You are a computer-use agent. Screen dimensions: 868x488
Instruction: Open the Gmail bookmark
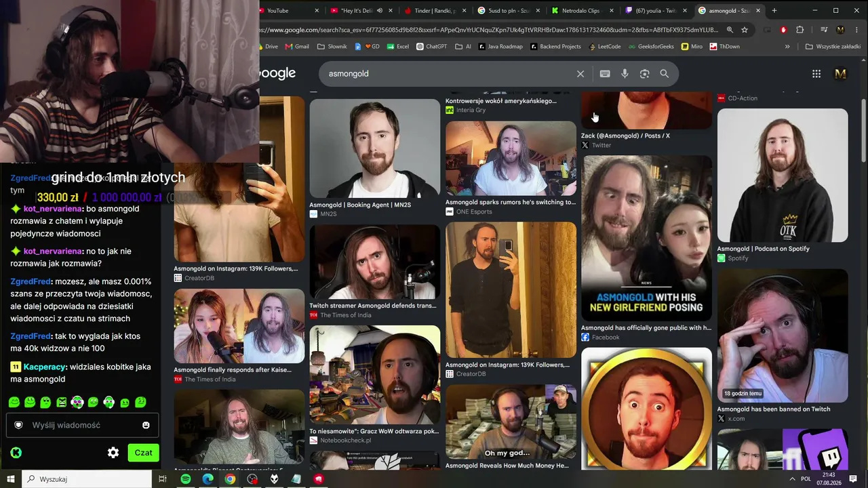click(297, 47)
